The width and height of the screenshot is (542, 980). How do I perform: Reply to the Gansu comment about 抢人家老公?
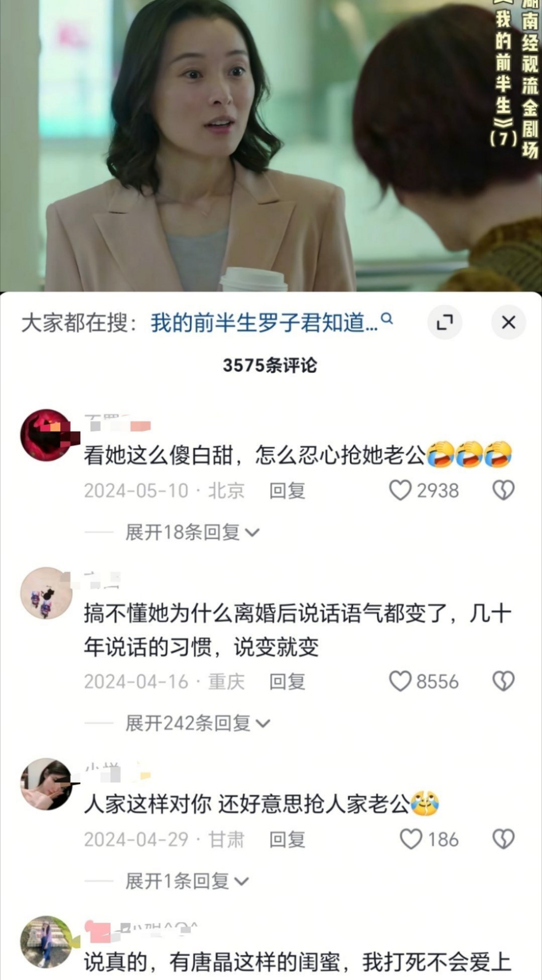[x=287, y=839]
